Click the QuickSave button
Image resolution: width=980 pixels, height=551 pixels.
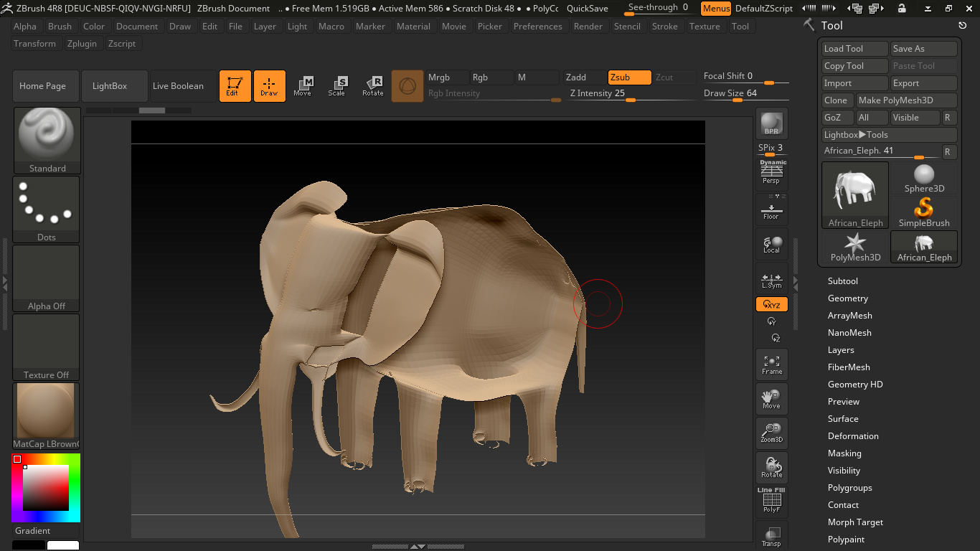pyautogui.click(x=587, y=9)
